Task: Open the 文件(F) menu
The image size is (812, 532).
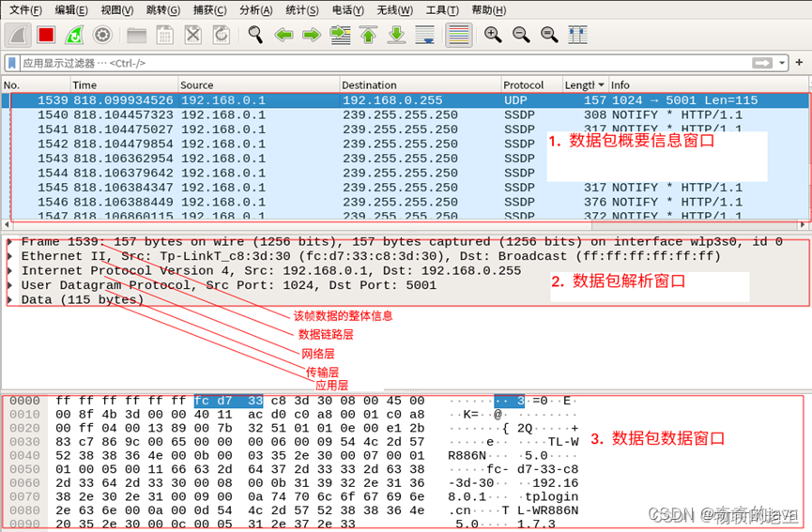Action: [x=26, y=9]
